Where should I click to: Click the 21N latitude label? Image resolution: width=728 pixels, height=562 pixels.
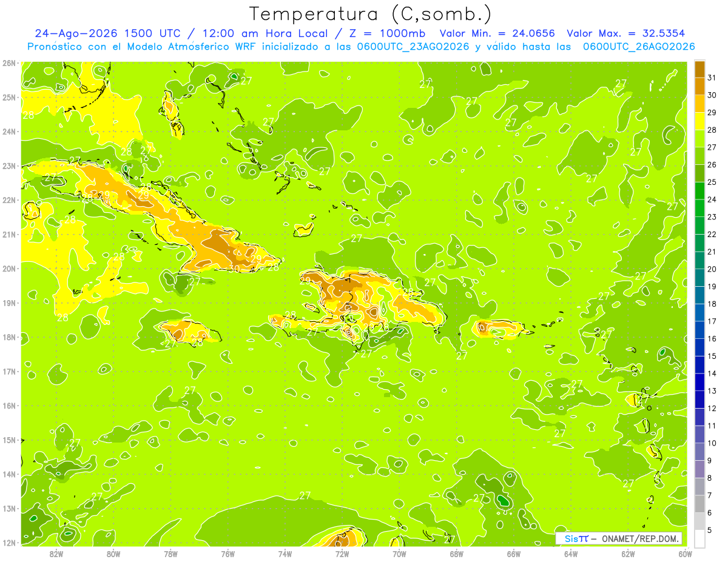9,234
